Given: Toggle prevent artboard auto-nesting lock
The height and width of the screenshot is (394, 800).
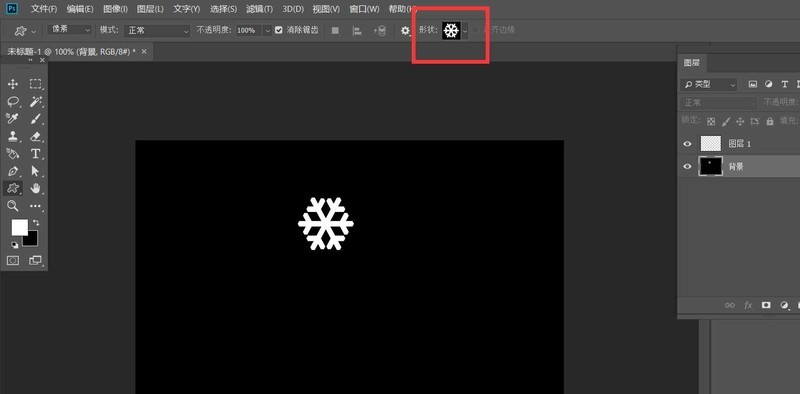Looking at the screenshot, I should (755, 121).
